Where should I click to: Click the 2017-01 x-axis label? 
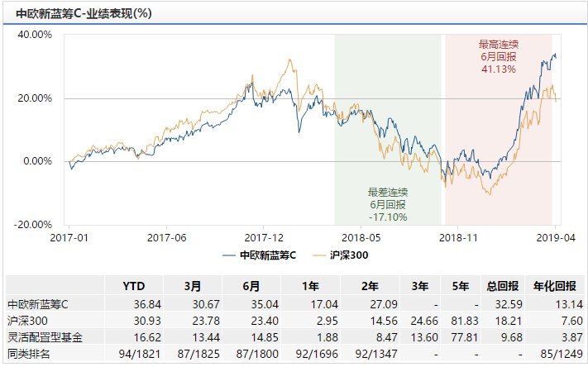(69, 238)
